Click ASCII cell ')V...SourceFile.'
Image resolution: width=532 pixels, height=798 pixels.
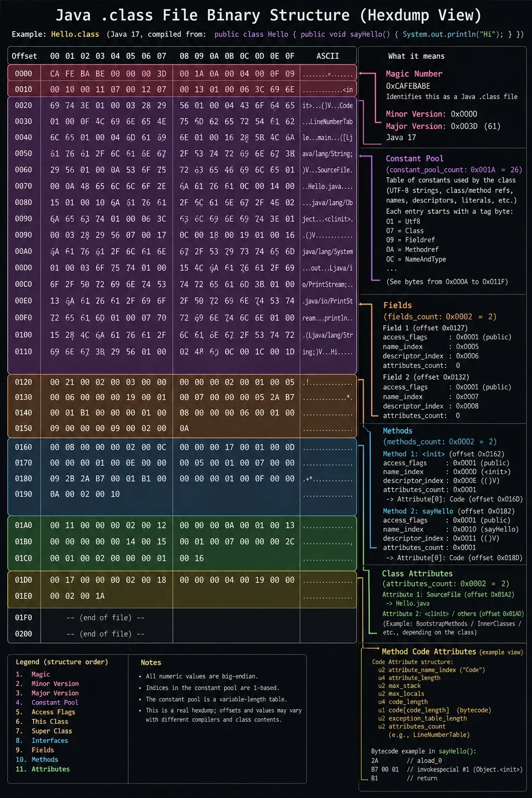pyautogui.click(x=327, y=170)
